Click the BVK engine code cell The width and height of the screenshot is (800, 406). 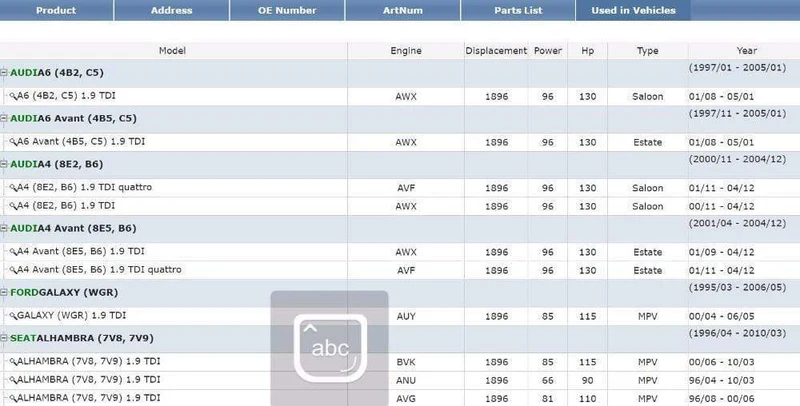(406, 362)
